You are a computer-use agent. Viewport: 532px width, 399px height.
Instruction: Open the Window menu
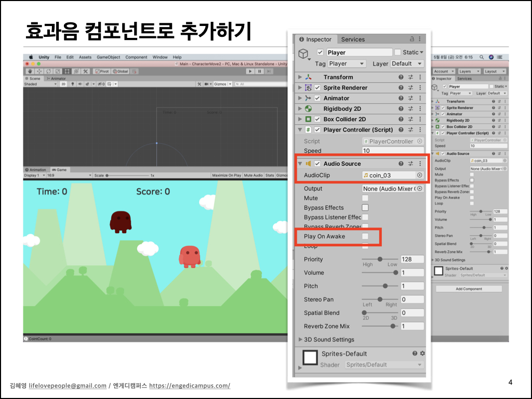pyautogui.click(x=160, y=57)
